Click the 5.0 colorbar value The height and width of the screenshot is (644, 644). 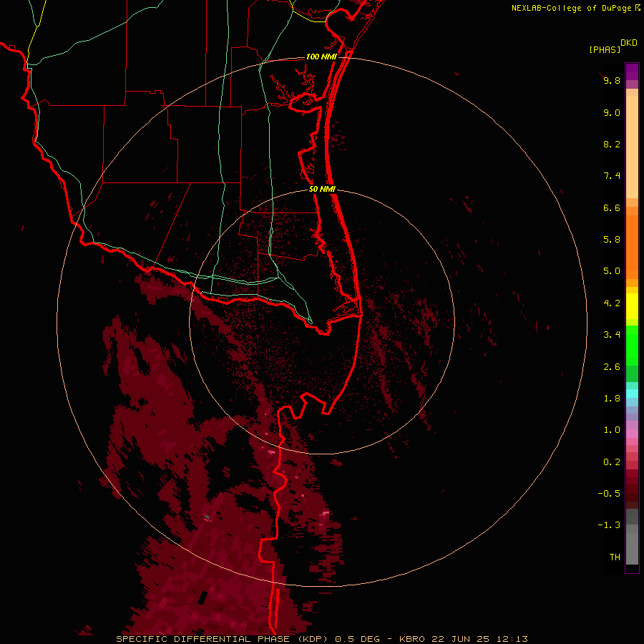click(612, 271)
